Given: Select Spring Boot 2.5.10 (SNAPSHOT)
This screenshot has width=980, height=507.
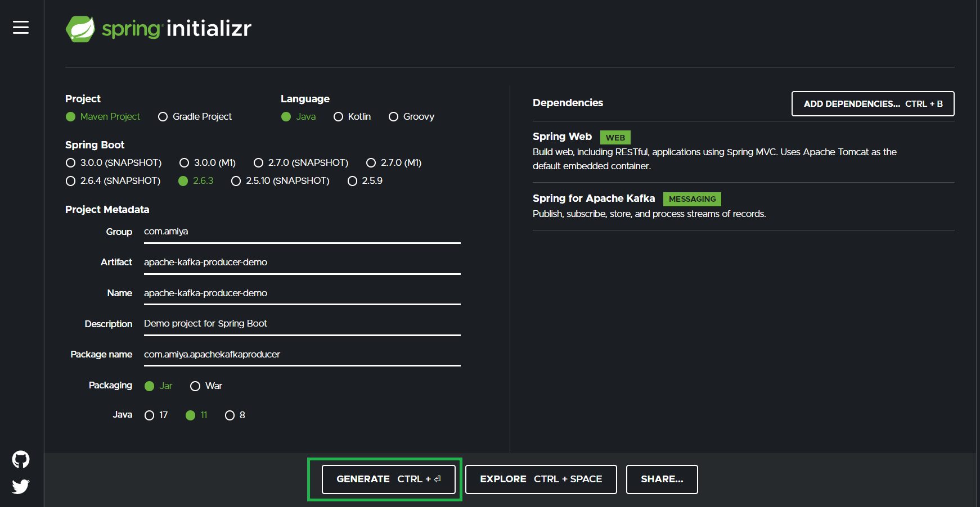Looking at the screenshot, I should [x=281, y=180].
